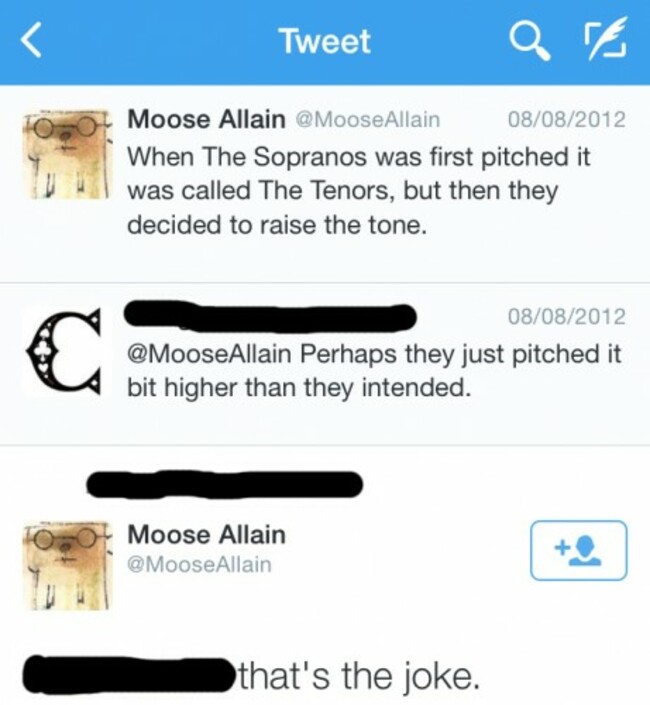The image size is (650, 705).
Task: Tap @MooseAllain mention in the reply
Action: tap(209, 353)
